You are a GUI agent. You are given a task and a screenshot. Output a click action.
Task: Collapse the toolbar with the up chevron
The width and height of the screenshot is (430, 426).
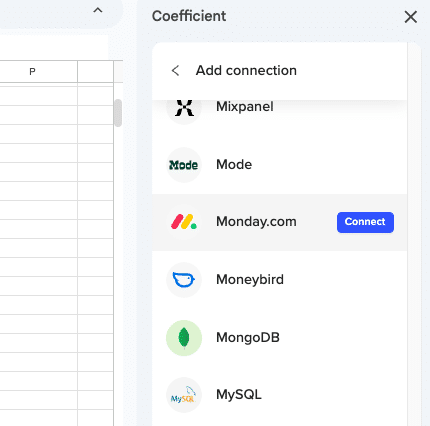point(98,10)
